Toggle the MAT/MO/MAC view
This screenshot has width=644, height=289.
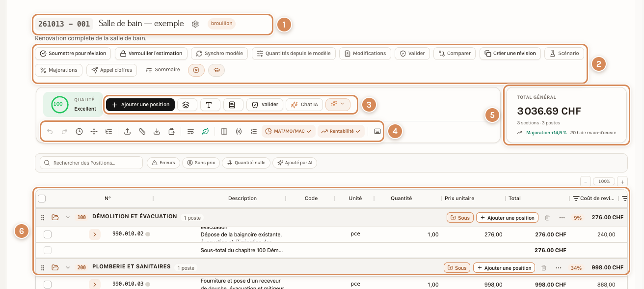tap(289, 131)
